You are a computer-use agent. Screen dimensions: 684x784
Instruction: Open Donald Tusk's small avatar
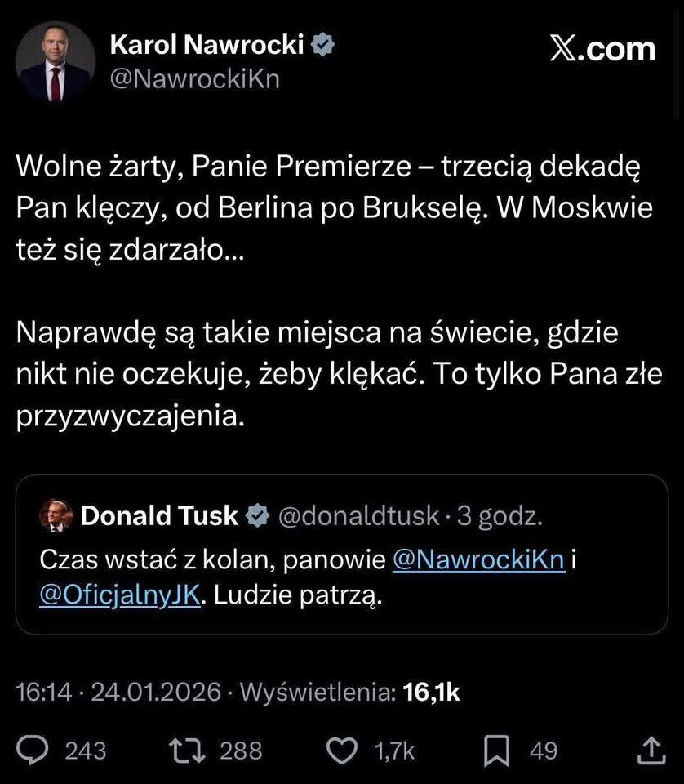click(54, 515)
